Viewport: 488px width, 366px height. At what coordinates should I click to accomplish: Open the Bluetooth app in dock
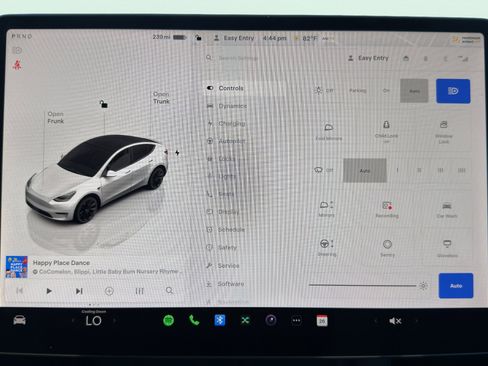[x=220, y=320]
